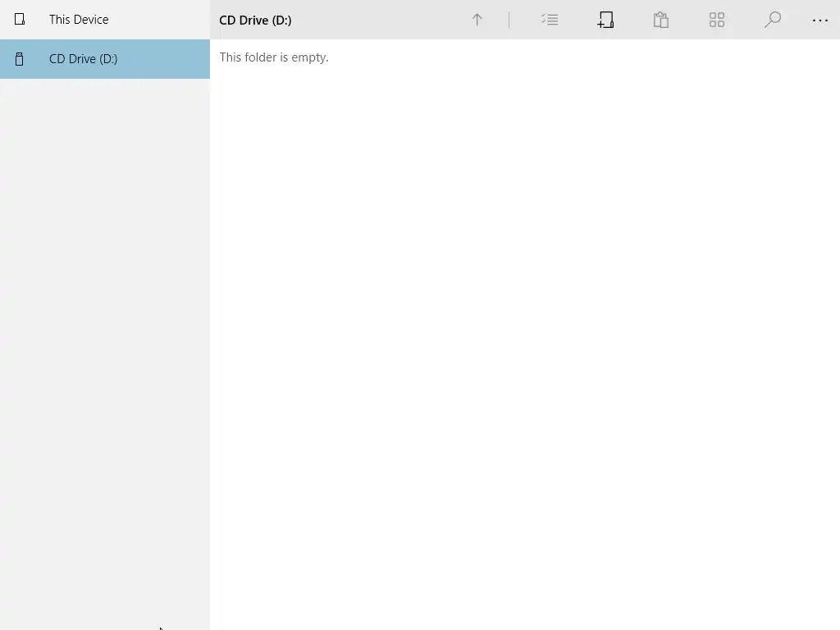840x630 pixels.
Task: Create a new folder using the toolbar icon
Action: pos(605,20)
